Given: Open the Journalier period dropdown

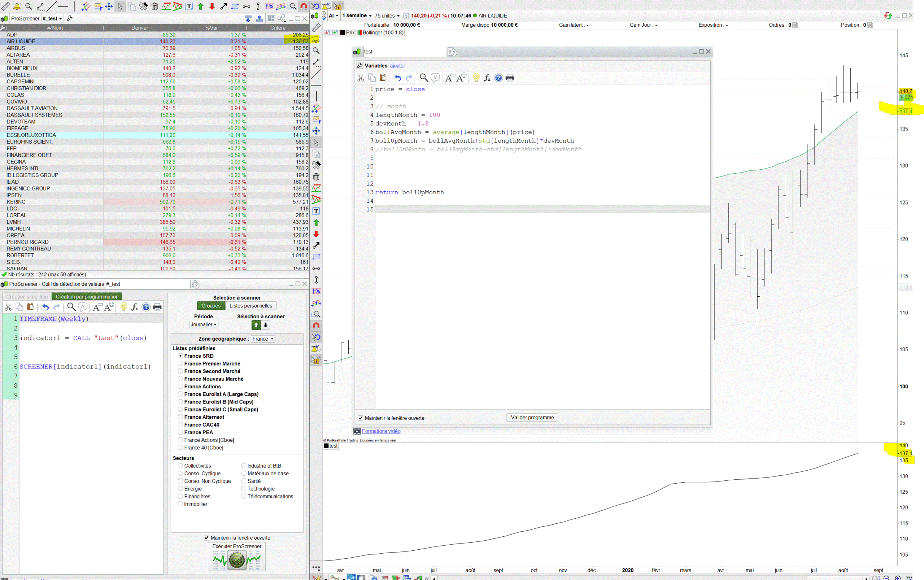Looking at the screenshot, I should [x=204, y=324].
